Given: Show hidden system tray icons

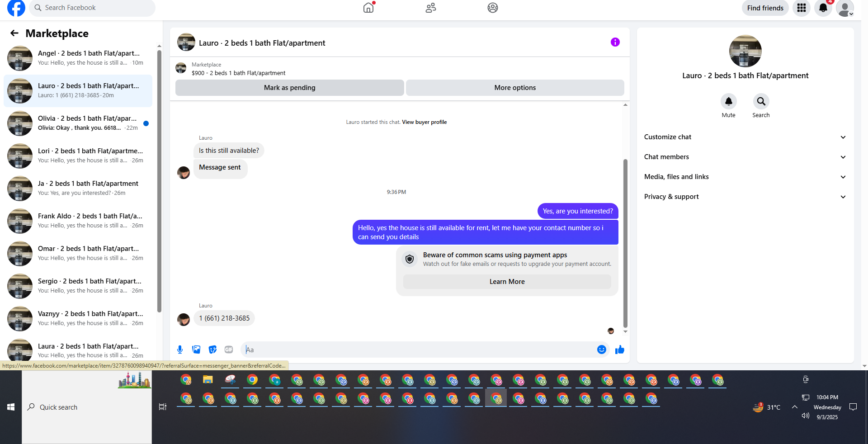Looking at the screenshot, I should [795, 407].
